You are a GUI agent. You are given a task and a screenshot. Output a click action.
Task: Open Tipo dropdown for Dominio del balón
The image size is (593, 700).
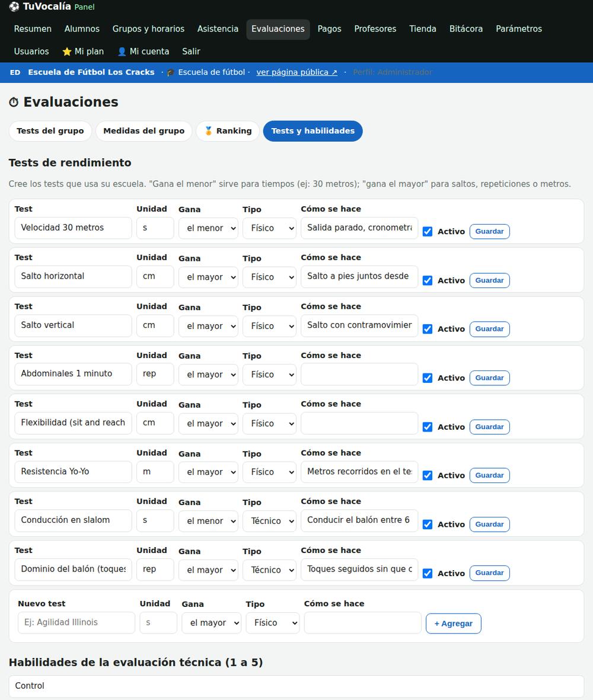[x=269, y=570]
